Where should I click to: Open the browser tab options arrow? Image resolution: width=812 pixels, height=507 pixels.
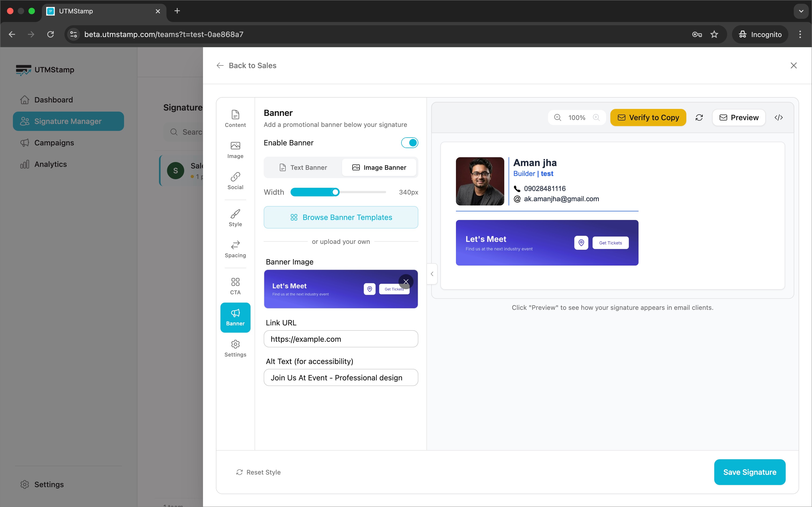(x=801, y=11)
